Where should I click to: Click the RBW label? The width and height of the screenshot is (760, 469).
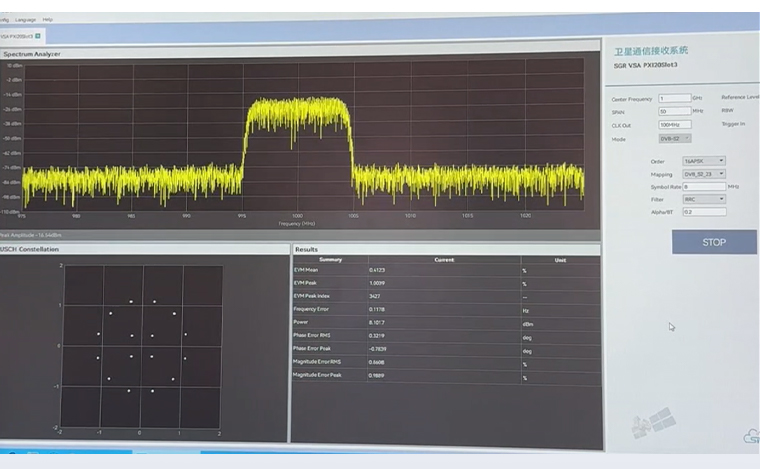pos(727,110)
